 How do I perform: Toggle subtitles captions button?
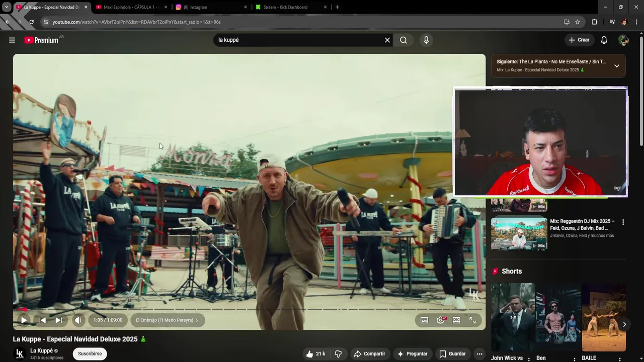[424, 320]
